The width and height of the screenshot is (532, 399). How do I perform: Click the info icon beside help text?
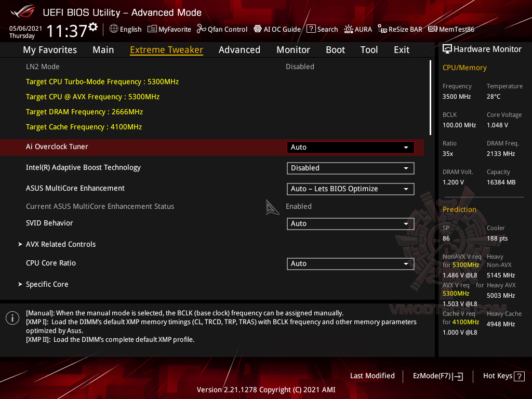pos(12,318)
